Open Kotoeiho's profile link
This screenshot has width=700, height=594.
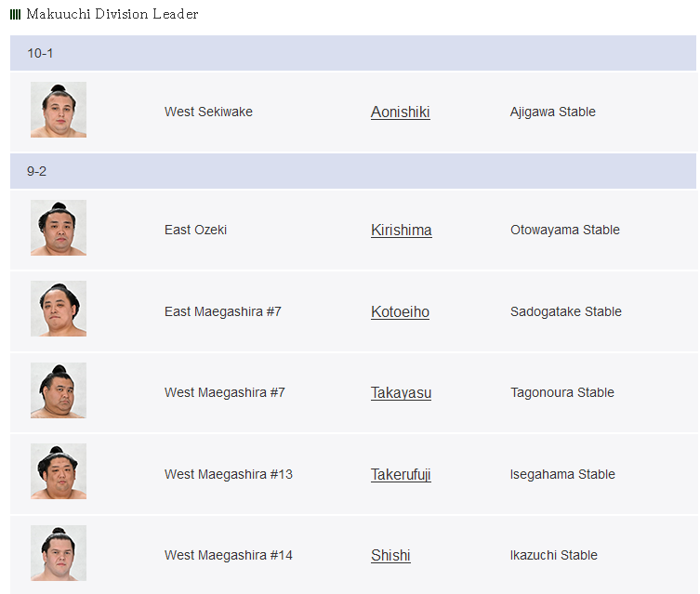click(400, 311)
